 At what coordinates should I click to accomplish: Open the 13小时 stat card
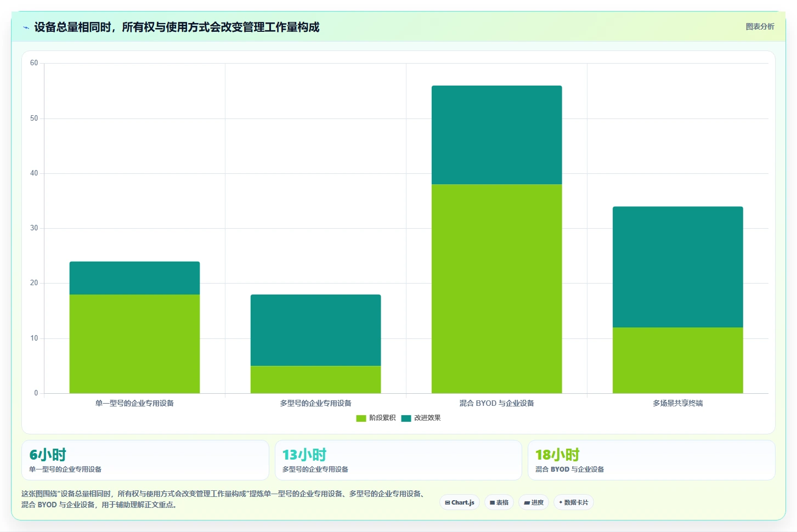(398, 460)
